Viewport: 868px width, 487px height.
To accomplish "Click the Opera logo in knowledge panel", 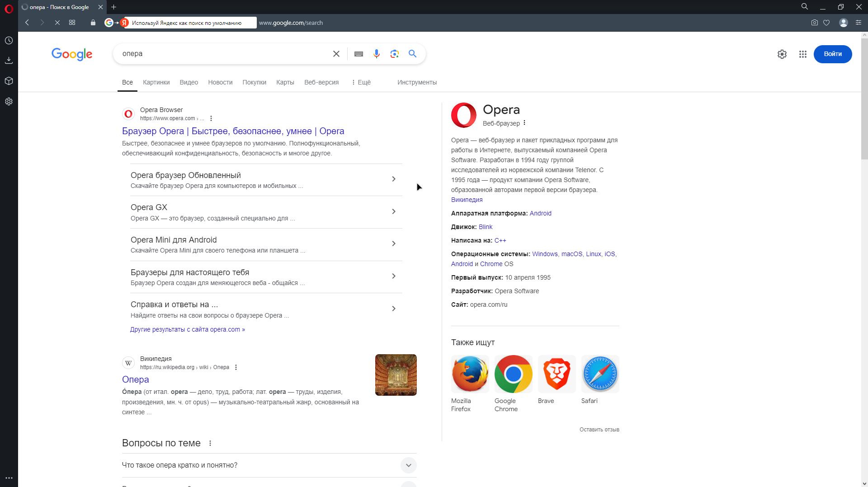I will pos(464,115).
